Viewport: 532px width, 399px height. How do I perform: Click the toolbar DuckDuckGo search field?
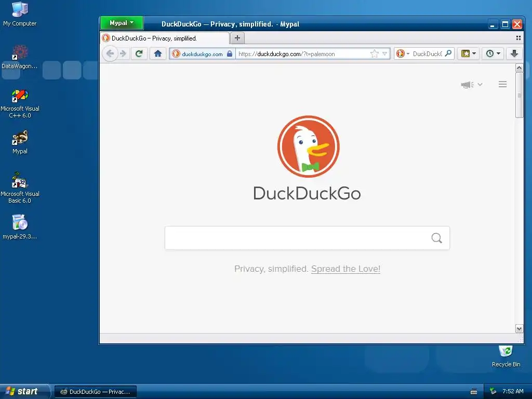point(428,54)
